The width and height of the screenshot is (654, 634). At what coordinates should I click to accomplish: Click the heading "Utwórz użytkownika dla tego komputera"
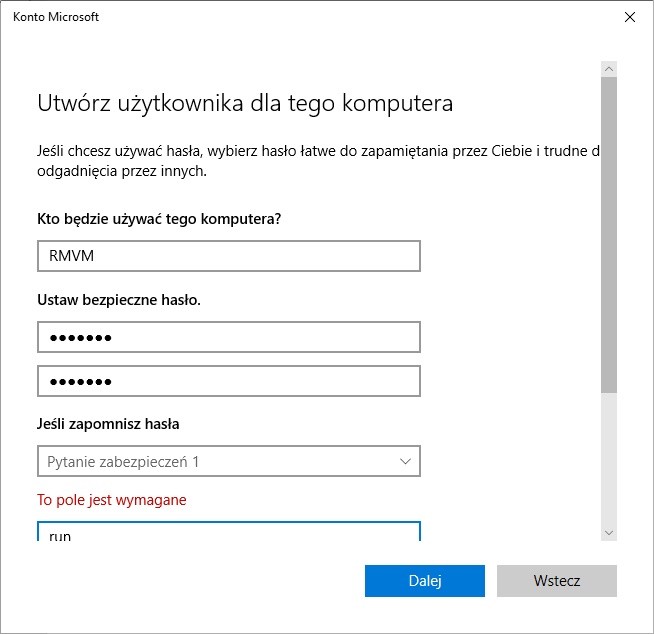tap(245, 103)
